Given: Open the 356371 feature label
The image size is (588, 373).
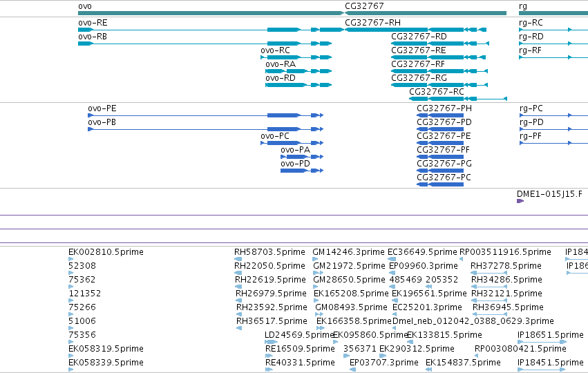Looking at the screenshot, I should (x=359, y=349).
